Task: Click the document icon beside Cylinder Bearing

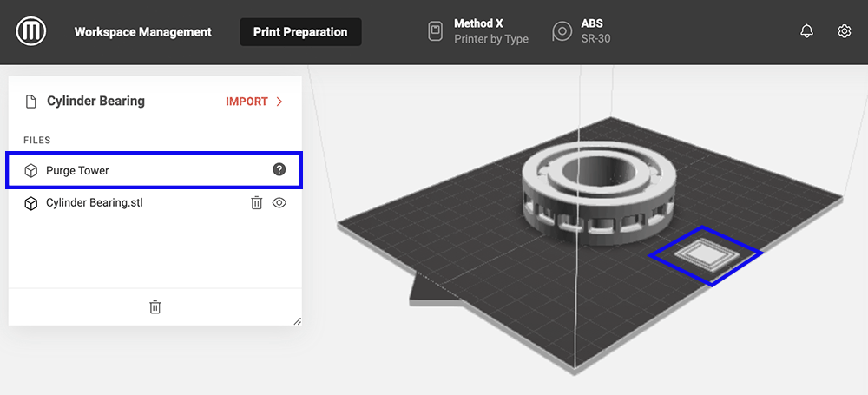Action: point(30,102)
